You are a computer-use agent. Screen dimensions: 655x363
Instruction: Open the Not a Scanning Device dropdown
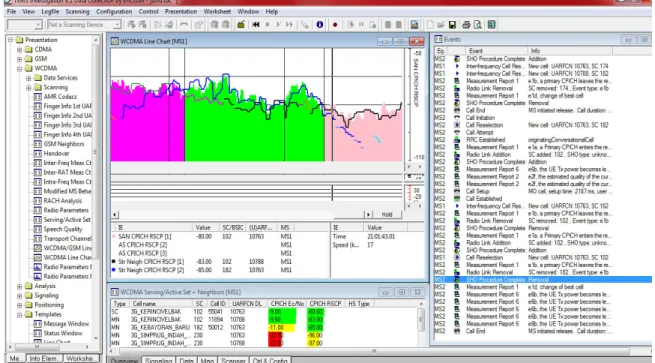117,25
